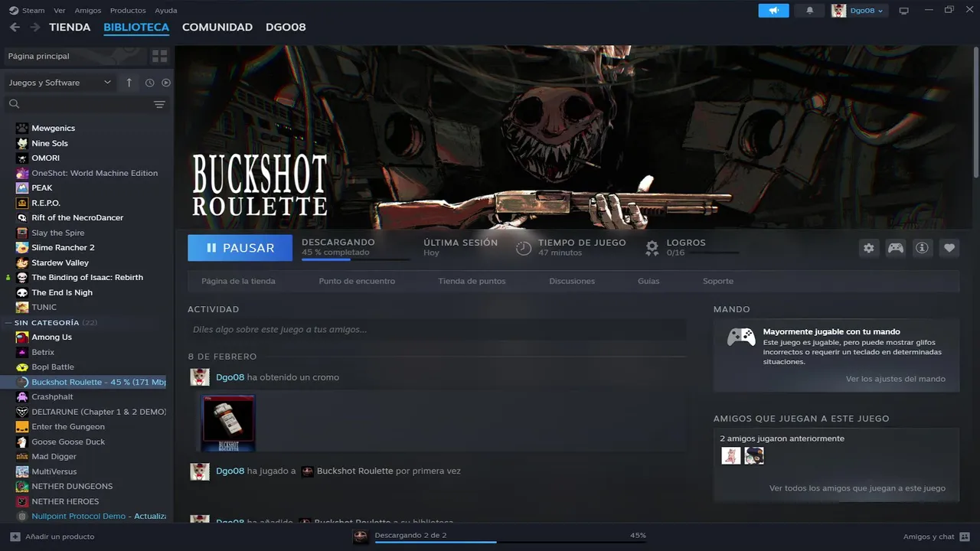
Task: Open Tienda de puntos link
Action: click(472, 281)
